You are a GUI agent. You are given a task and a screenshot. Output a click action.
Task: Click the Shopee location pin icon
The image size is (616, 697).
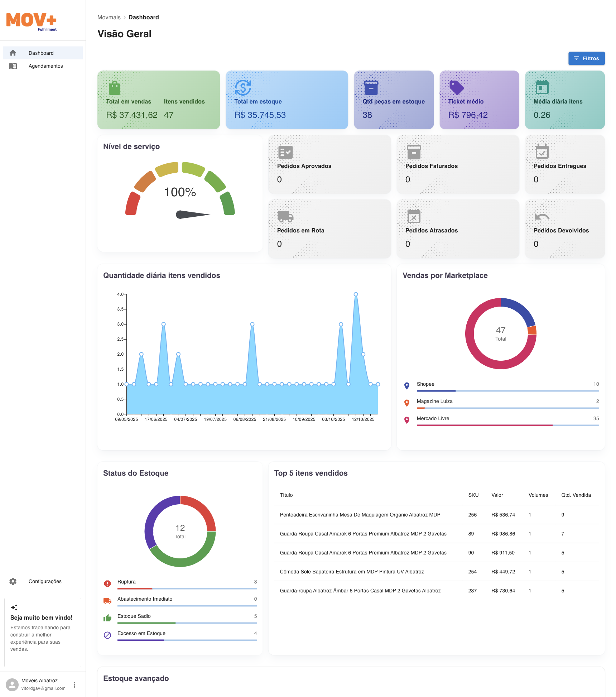(x=407, y=386)
